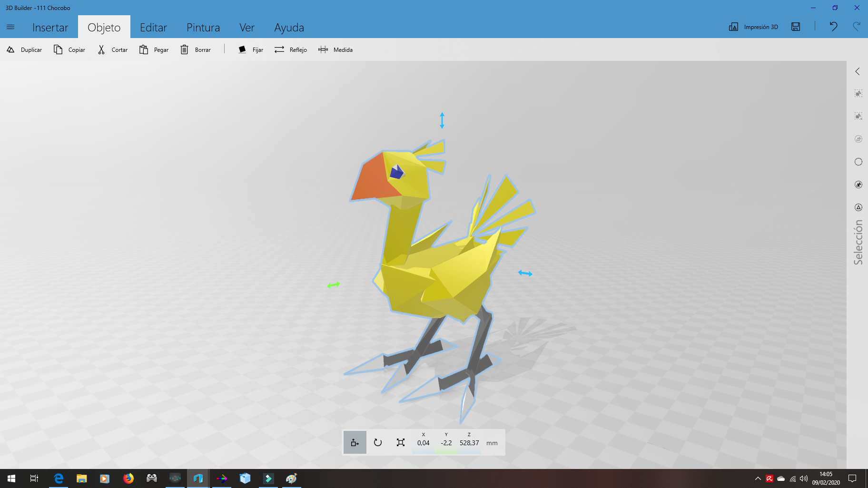Expand the Selección side panel
Screen dimensions: 868x488
(x=858, y=71)
